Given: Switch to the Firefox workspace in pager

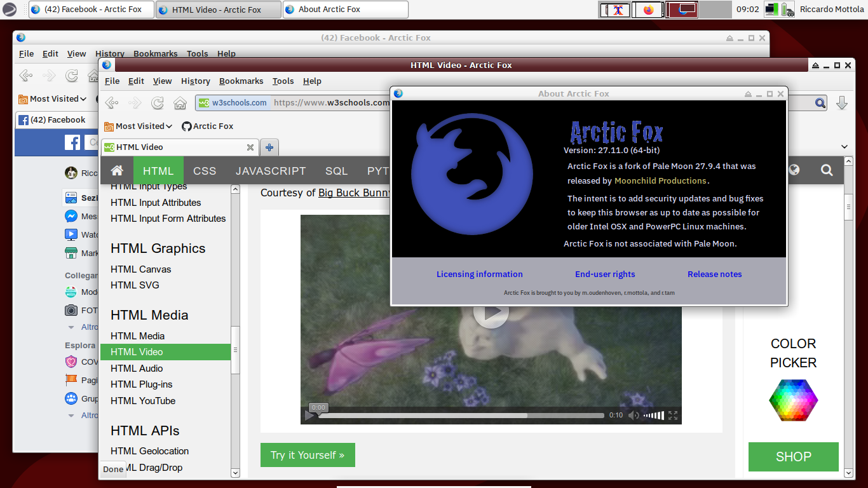Looking at the screenshot, I should point(648,10).
